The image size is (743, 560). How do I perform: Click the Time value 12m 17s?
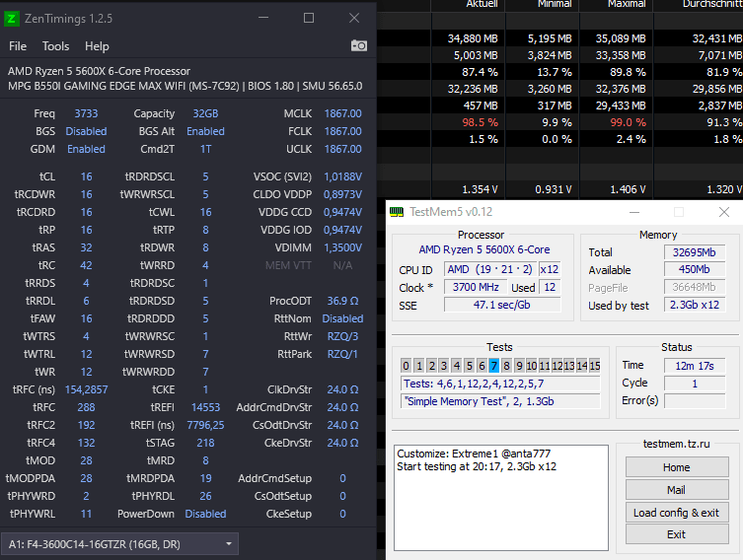point(695,366)
